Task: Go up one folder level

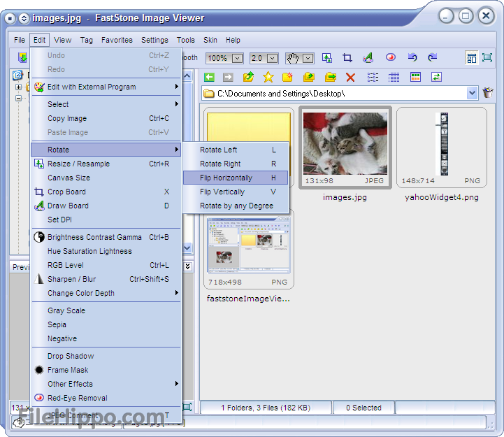Action: 248,77
